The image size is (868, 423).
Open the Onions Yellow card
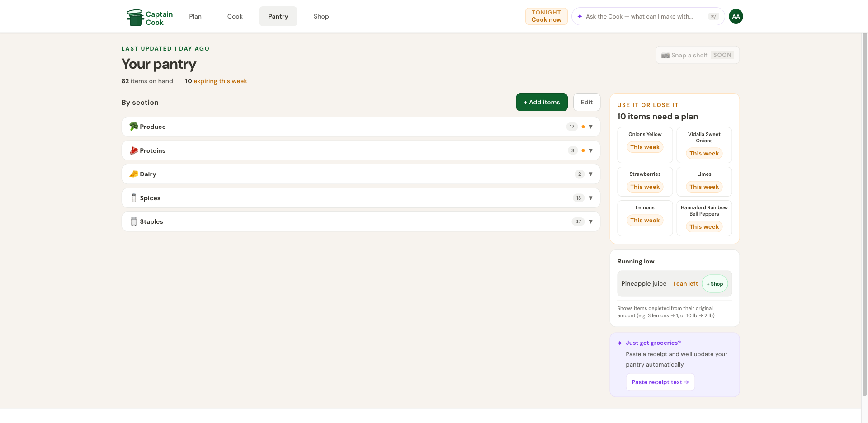pyautogui.click(x=645, y=145)
